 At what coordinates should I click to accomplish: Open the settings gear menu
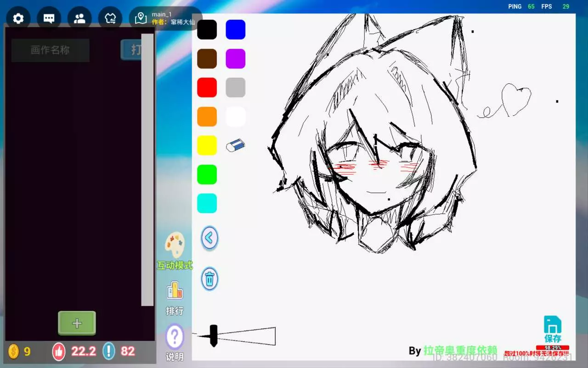18,18
